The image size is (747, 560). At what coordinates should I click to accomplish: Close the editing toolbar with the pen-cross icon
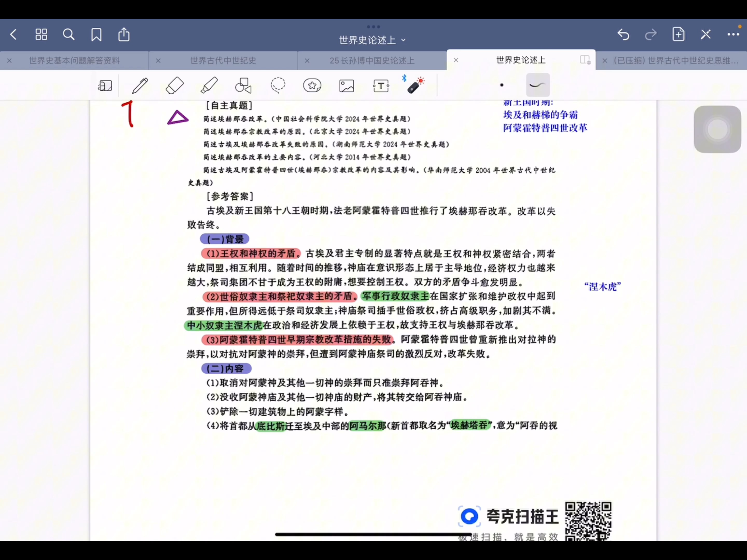pyautogui.click(x=706, y=34)
